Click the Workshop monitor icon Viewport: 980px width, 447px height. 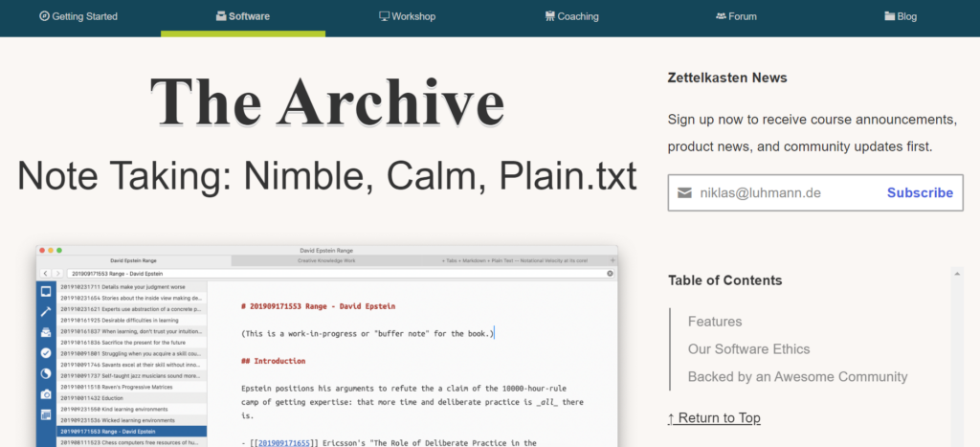(385, 16)
